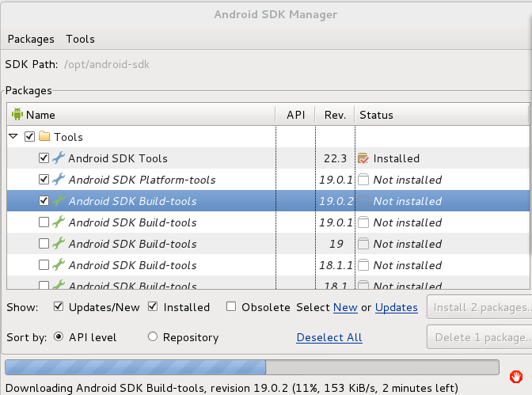Uncheck the Android SDK Tools checkbox

(44, 158)
